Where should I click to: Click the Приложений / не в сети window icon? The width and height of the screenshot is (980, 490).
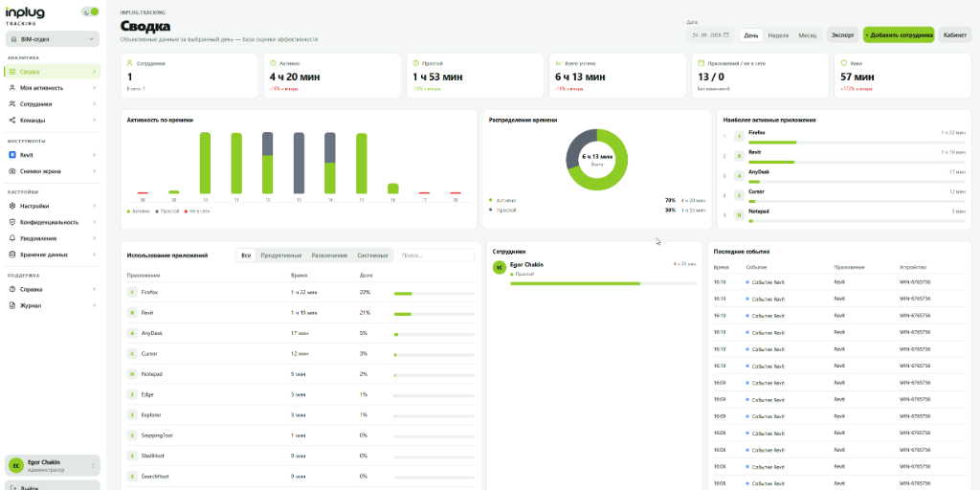pyautogui.click(x=702, y=63)
